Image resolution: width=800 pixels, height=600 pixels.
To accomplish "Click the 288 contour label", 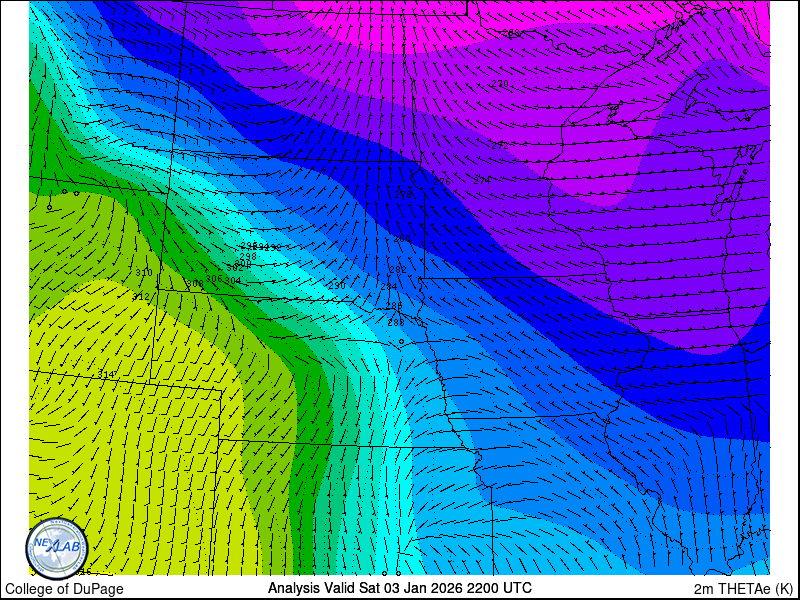I will point(395,322).
